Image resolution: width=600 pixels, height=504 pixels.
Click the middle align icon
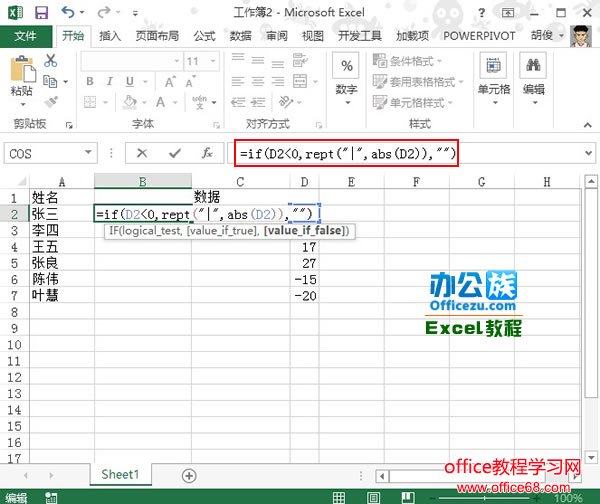click(258, 60)
